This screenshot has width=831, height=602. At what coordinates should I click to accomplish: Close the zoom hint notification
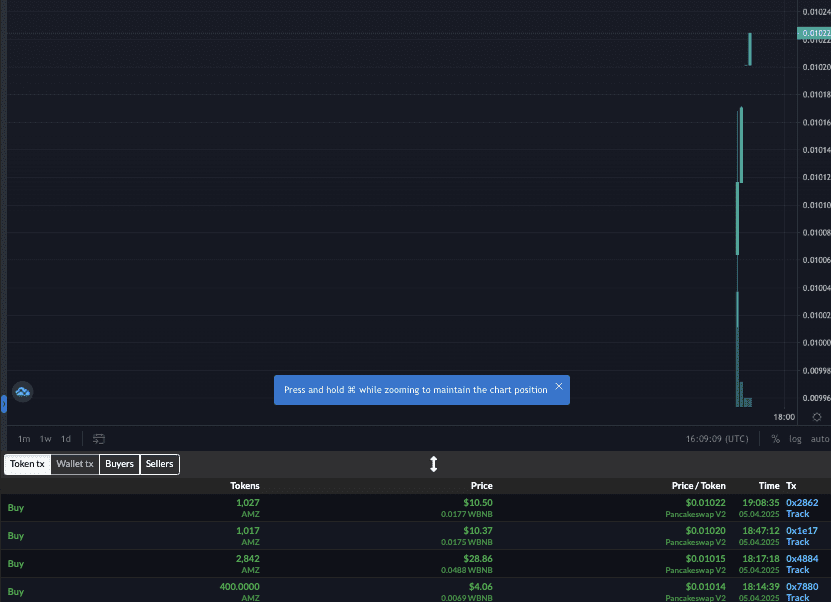[x=559, y=386]
